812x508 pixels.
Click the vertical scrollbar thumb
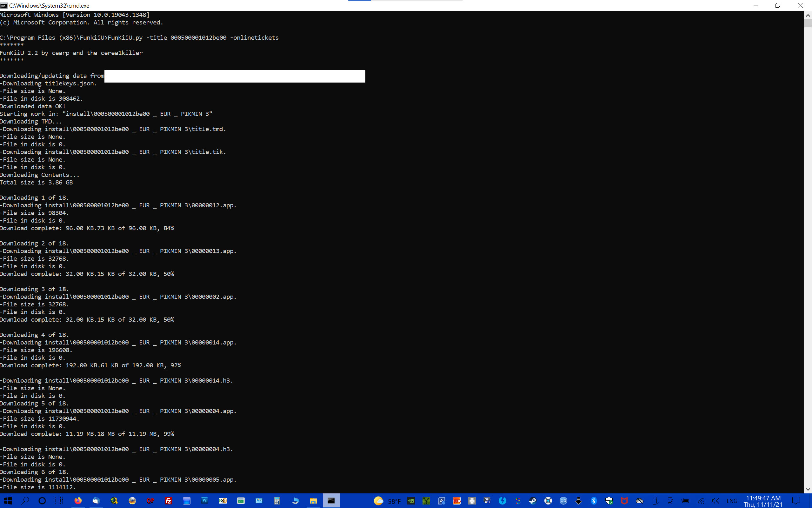pyautogui.click(x=808, y=23)
